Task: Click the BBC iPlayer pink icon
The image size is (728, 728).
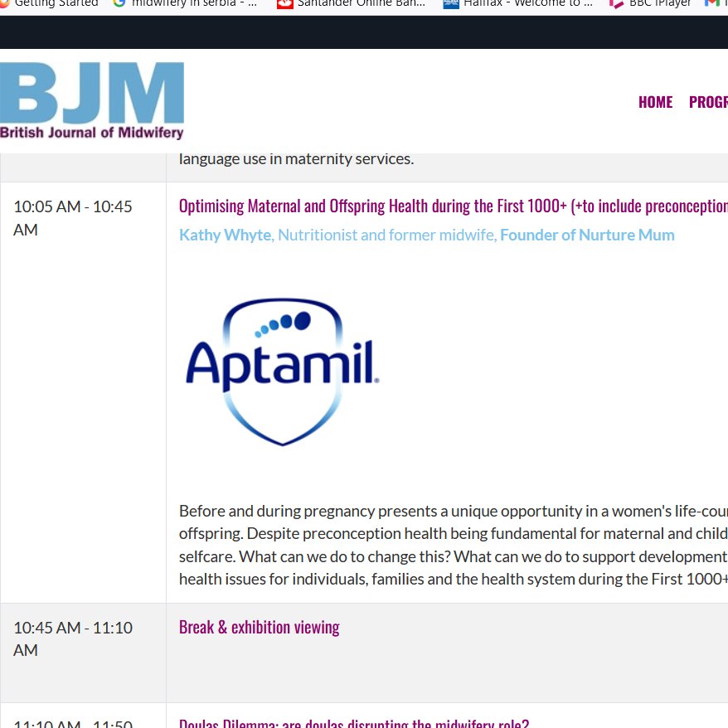Action: (x=617, y=3)
